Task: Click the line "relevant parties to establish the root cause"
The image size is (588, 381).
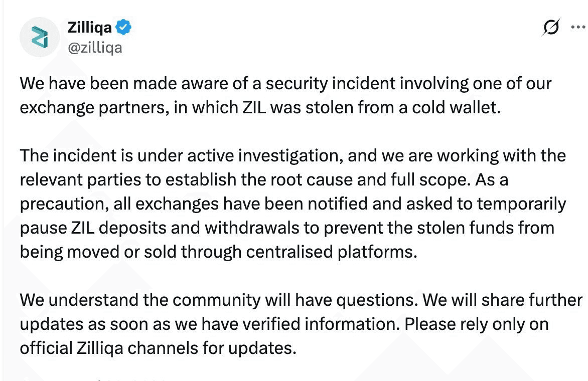Action: [263, 180]
